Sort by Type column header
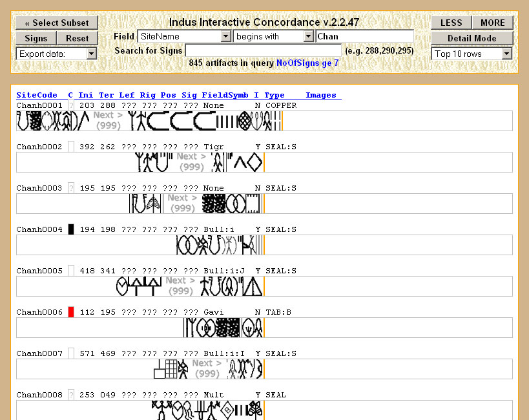This screenshot has width=529, height=420. tap(275, 95)
